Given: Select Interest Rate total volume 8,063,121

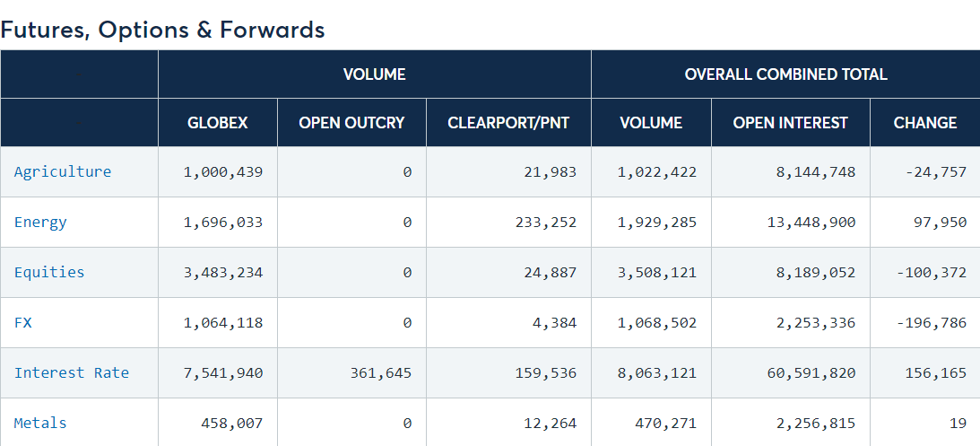Looking at the screenshot, I should [657, 372].
